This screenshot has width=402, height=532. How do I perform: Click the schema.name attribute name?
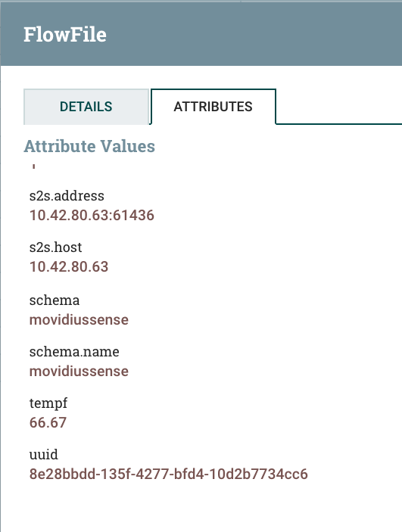pos(74,352)
